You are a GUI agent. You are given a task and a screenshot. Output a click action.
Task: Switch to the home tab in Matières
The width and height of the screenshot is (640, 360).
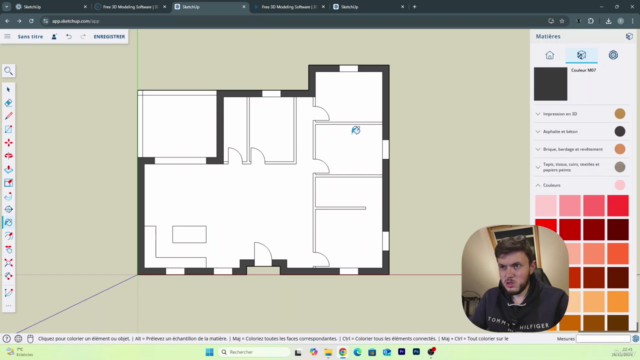coord(550,55)
